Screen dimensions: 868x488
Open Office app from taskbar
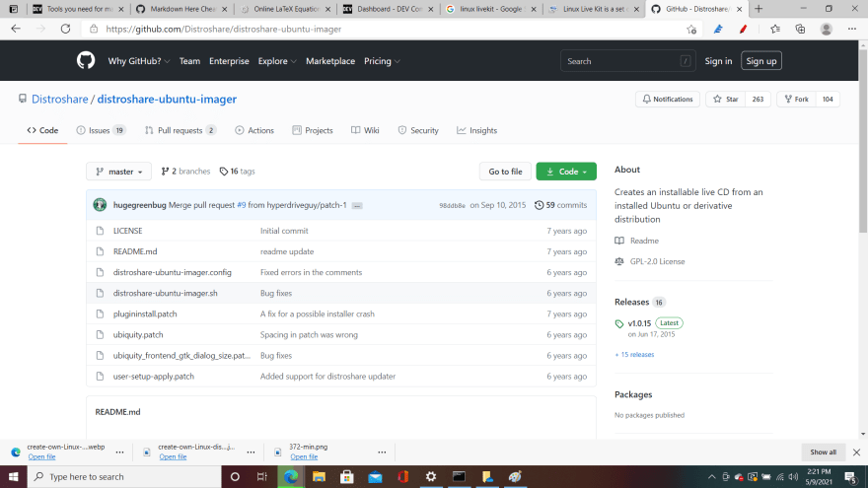coord(403,476)
